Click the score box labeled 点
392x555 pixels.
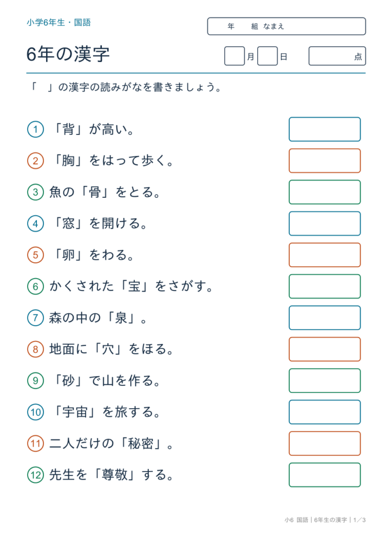pyautogui.click(x=337, y=56)
